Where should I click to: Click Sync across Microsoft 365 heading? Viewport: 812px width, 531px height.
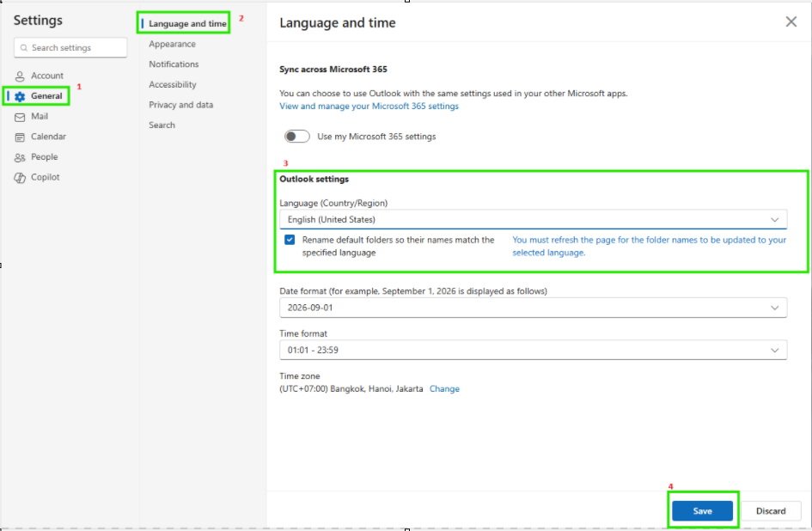[x=333, y=69]
